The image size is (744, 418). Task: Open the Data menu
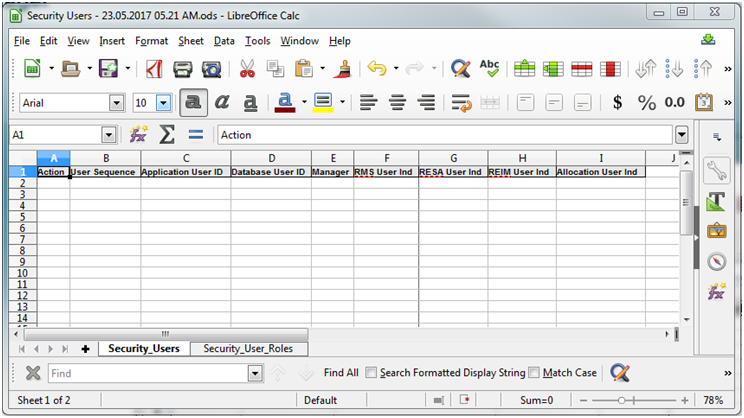(x=224, y=41)
